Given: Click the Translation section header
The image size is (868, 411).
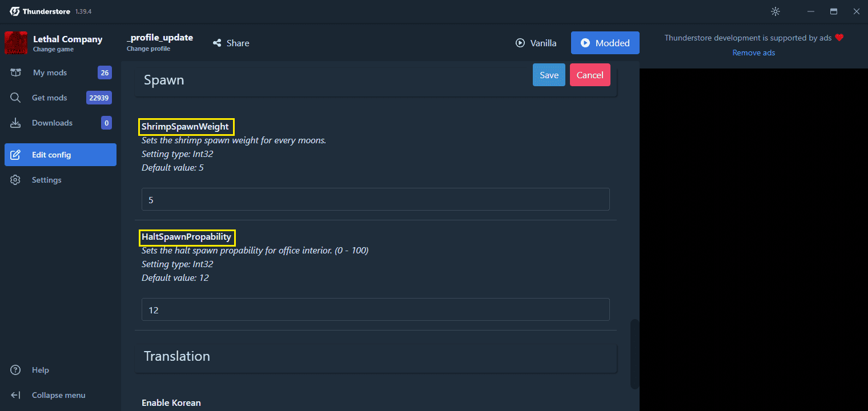Looking at the screenshot, I should coord(376,356).
